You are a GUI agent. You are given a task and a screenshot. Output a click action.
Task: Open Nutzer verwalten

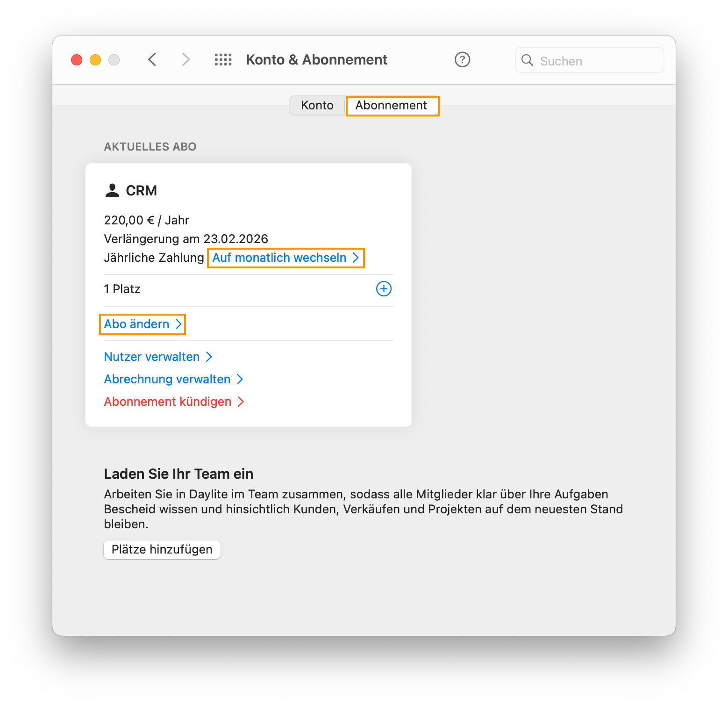tap(158, 357)
